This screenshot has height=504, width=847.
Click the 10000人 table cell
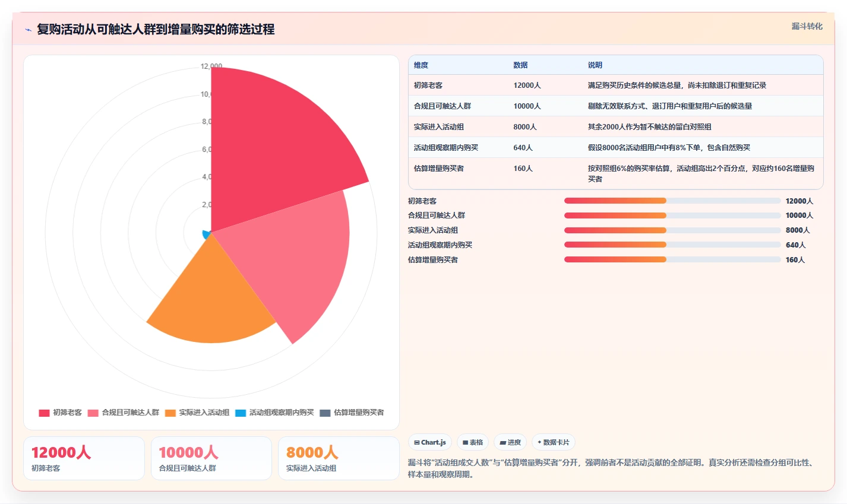[x=527, y=106]
